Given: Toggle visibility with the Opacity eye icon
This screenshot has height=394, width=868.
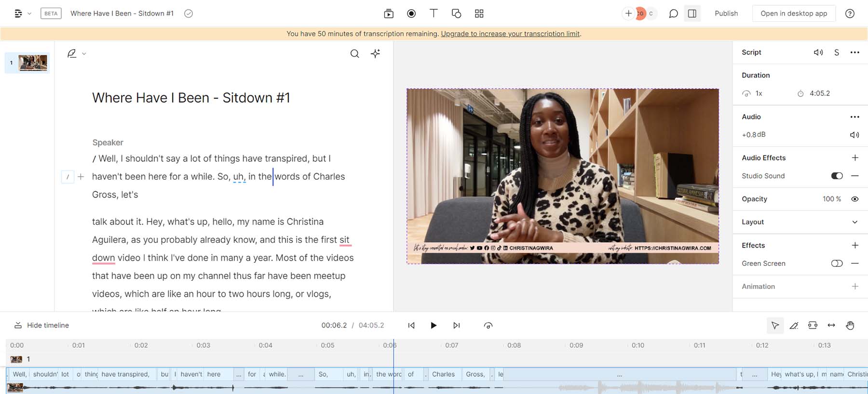Looking at the screenshot, I should pos(854,199).
